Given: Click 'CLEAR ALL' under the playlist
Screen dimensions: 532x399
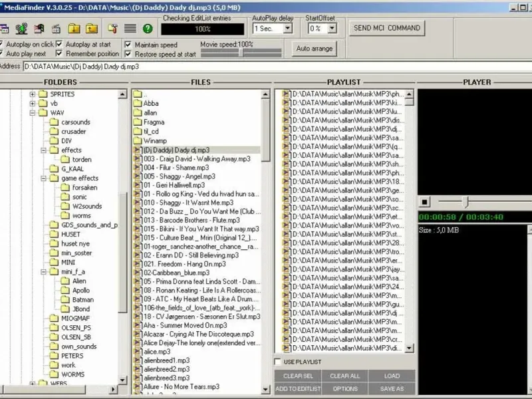Looking at the screenshot, I should point(344,376).
